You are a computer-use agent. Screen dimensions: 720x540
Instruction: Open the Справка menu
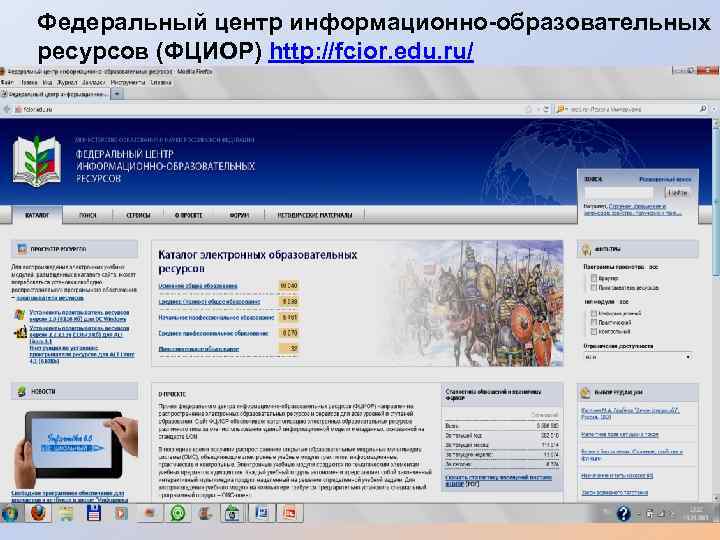(x=161, y=83)
